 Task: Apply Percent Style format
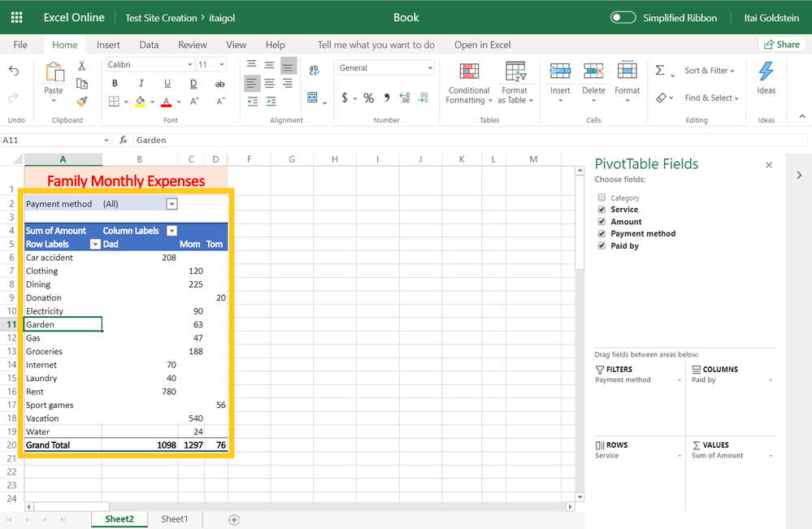click(369, 98)
